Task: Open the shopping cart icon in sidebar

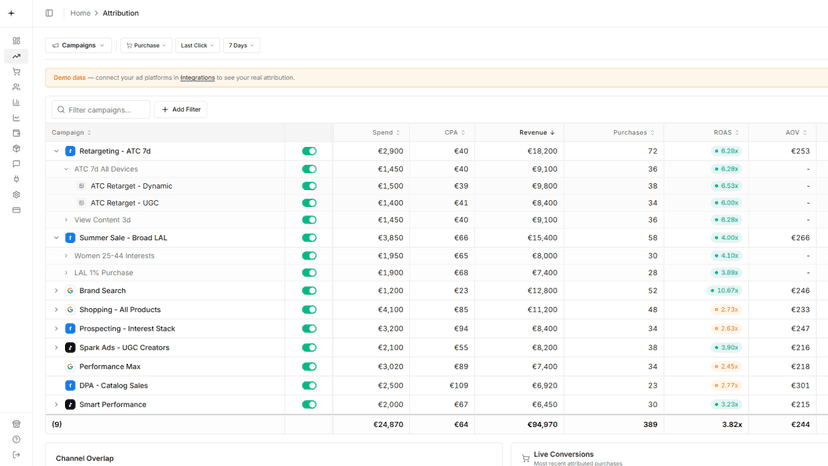Action: (x=16, y=71)
